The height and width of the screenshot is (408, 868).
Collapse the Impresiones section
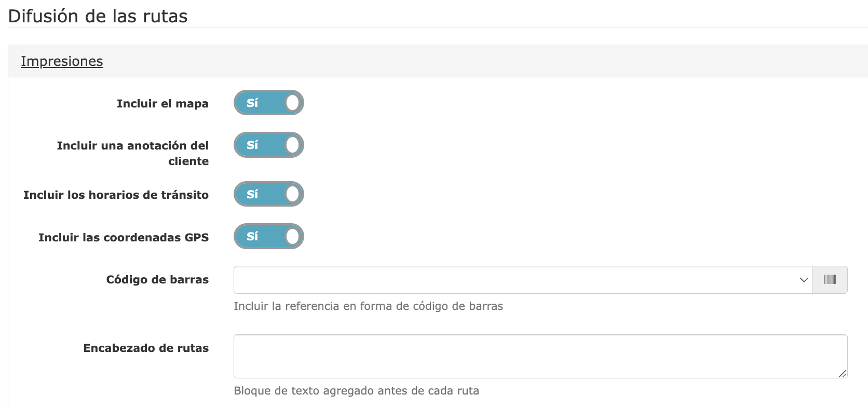coord(62,61)
